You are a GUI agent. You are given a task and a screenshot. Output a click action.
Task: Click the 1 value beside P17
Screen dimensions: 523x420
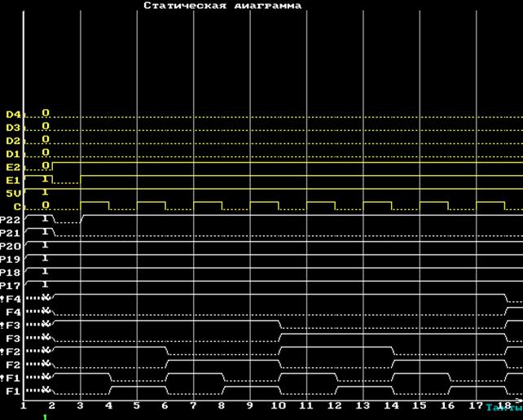pyautogui.click(x=46, y=284)
